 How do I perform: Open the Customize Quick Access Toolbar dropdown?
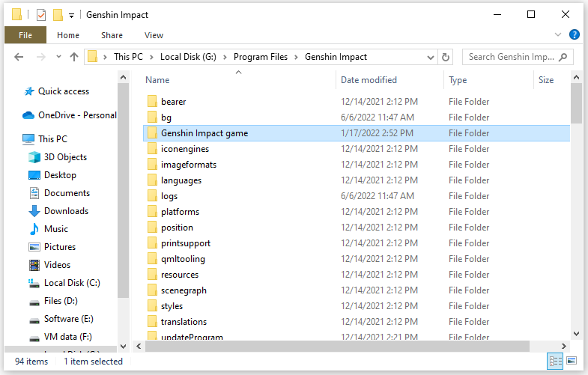71,16
